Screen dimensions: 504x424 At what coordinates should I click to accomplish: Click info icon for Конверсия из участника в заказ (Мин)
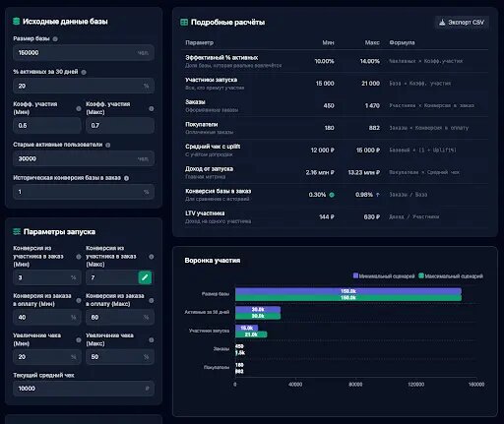[x=79, y=257]
